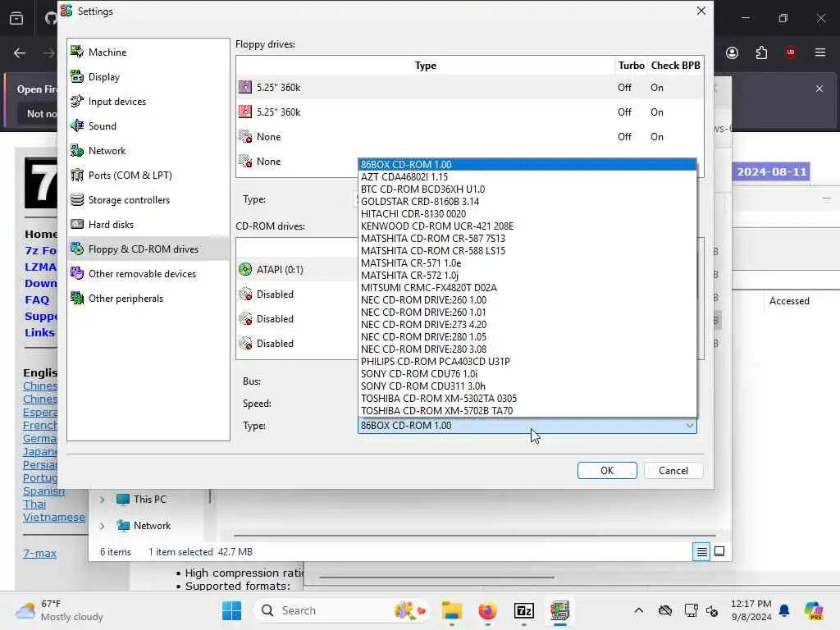Open the Machine settings category
The height and width of the screenshot is (630, 840).
[148, 52]
